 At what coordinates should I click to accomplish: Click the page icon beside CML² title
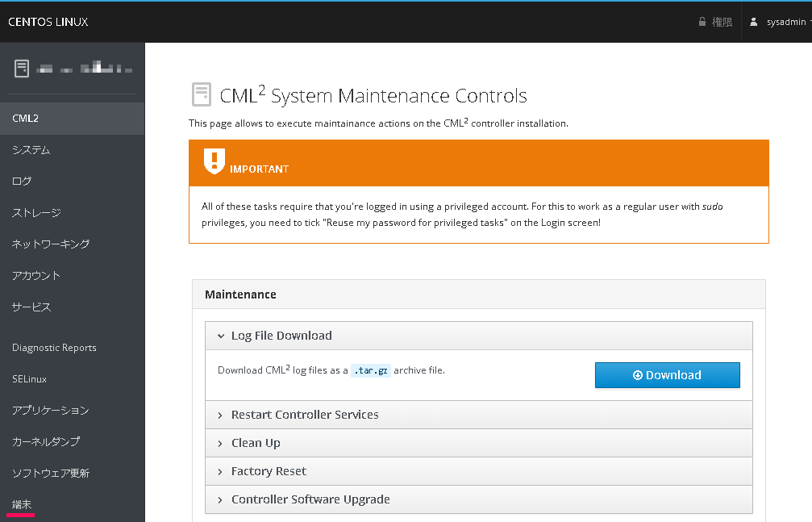tap(202, 95)
